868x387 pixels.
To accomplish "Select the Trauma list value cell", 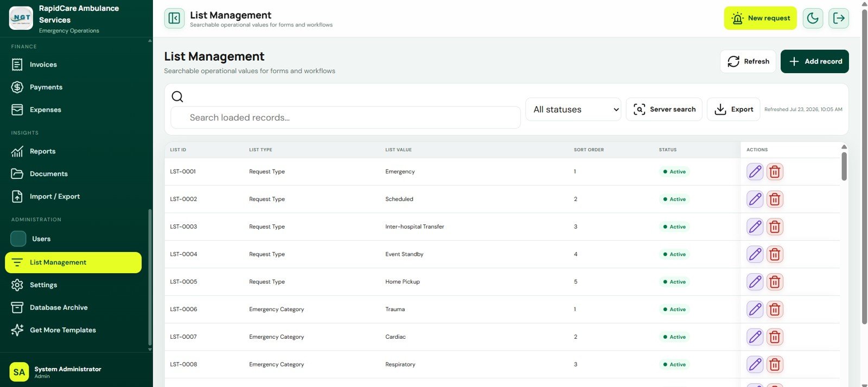I will click(395, 309).
